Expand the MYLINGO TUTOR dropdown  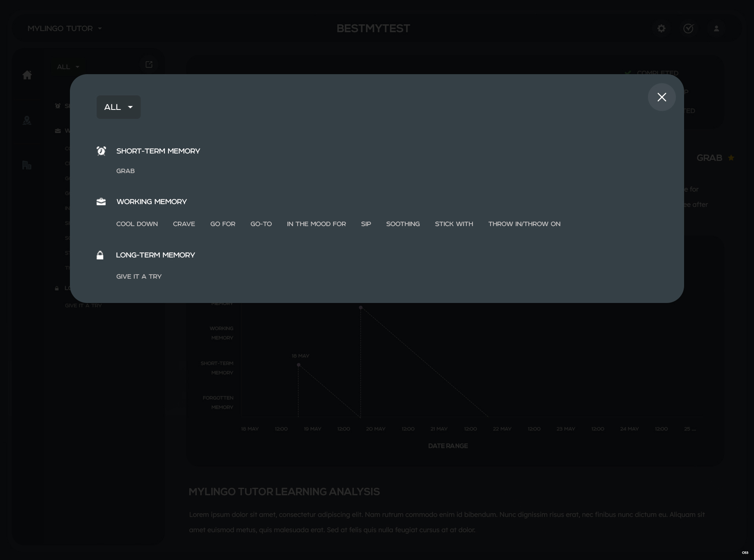click(x=64, y=28)
